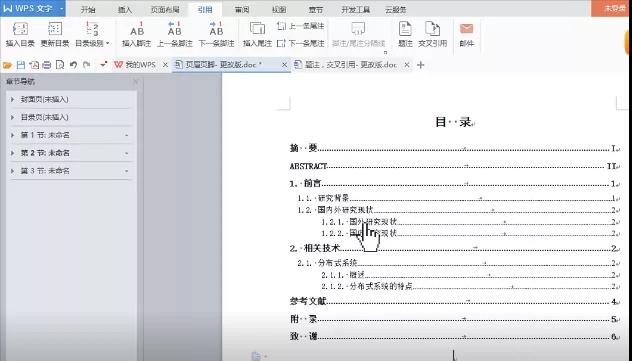This screenshot has height=361, width=632.
Task: Click the save icon in quick toolbar
Action: tap(21, 64)
